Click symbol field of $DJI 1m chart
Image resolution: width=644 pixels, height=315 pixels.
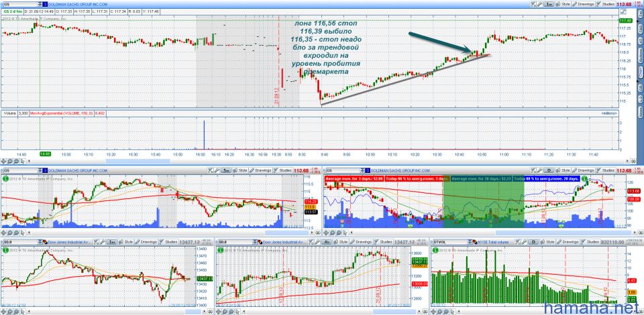pos(21,242)
